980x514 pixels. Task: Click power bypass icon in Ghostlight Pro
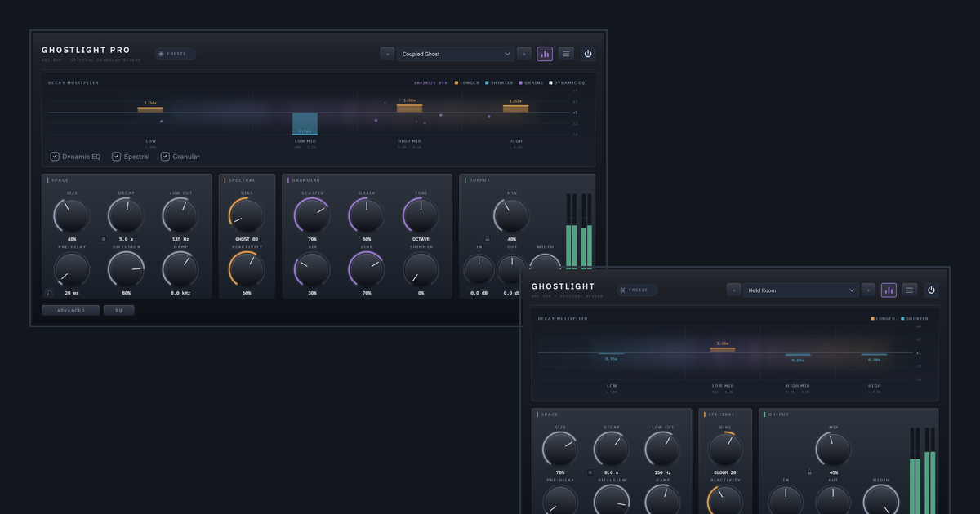point(587,54)
